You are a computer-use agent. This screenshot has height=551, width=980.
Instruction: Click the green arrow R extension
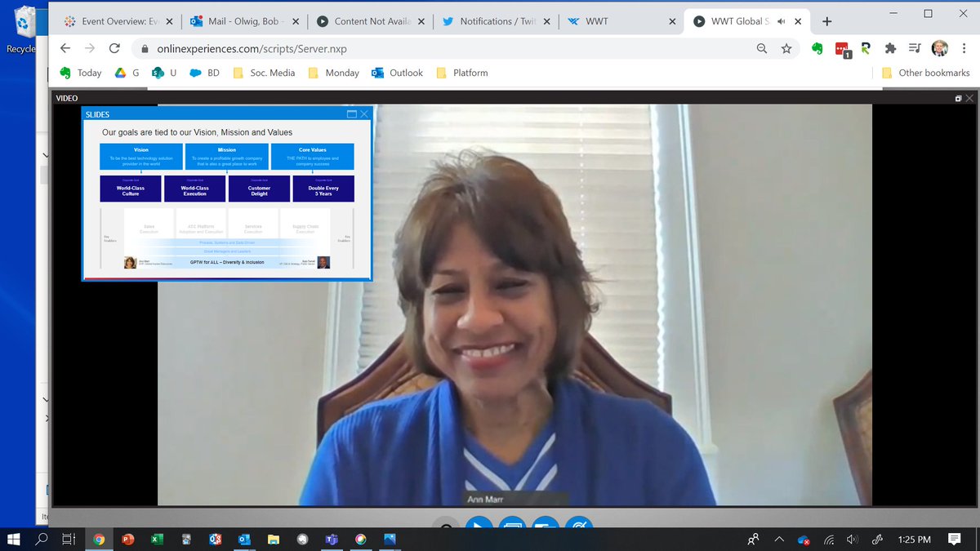pyautogui.click(x=866, y=48)
